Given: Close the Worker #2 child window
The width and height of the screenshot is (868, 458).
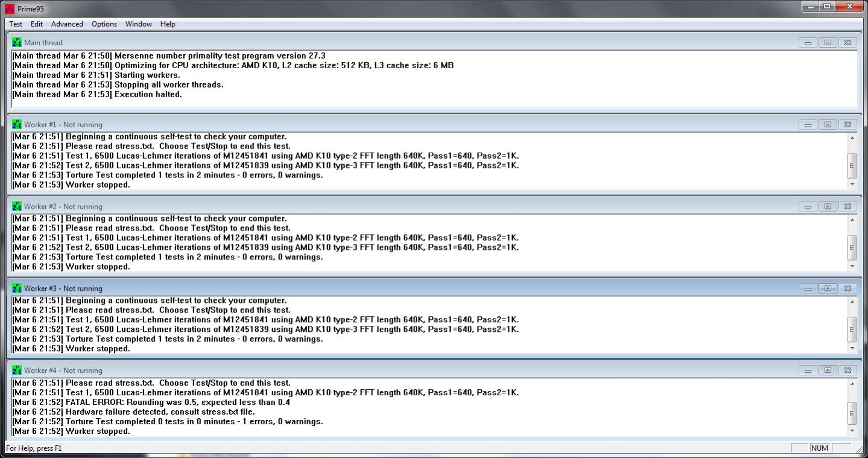Looking at the screenshot, I should coord(847,207).
